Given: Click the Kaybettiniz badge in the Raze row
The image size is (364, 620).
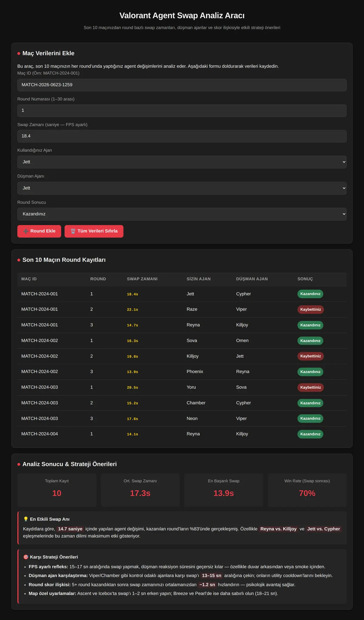Looking at the screenshot, I should click(x=311, y=310).
